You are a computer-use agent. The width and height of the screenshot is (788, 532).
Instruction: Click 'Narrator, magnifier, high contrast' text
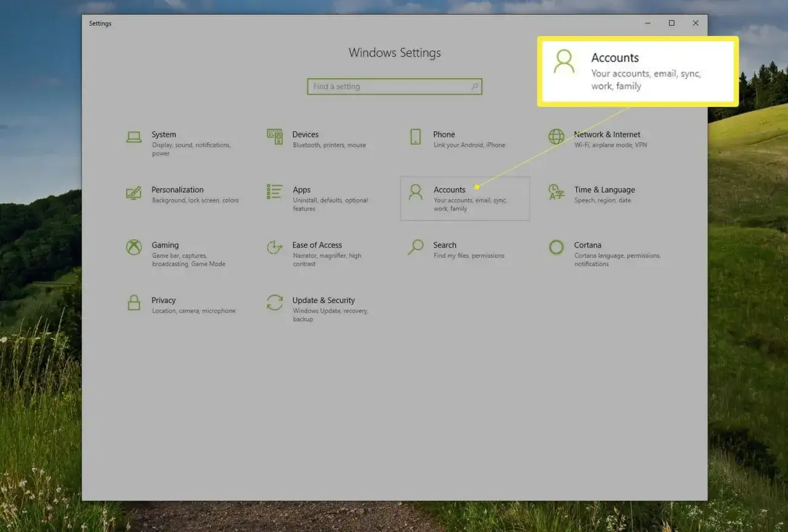tap(327, 260)
